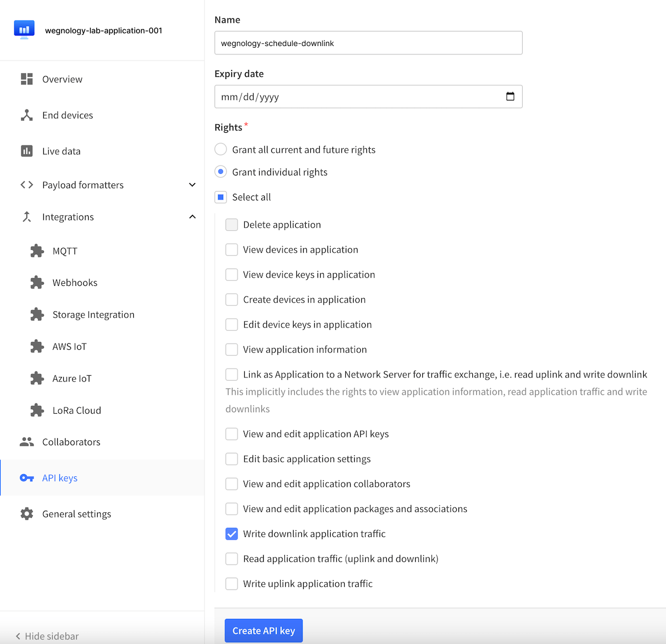Click the Payload formatters label
This screenshot has height=644, width=666.
point(83,185)
